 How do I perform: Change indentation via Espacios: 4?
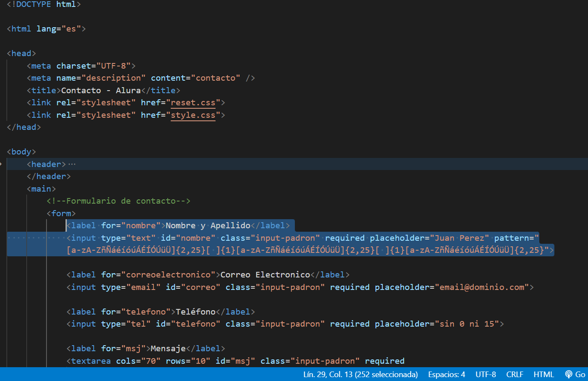[447, 374]
